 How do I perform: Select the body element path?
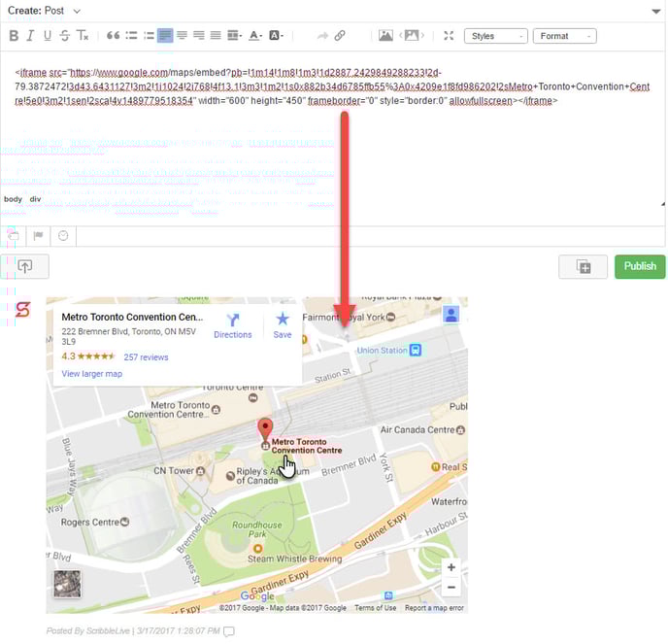point(13,199)
